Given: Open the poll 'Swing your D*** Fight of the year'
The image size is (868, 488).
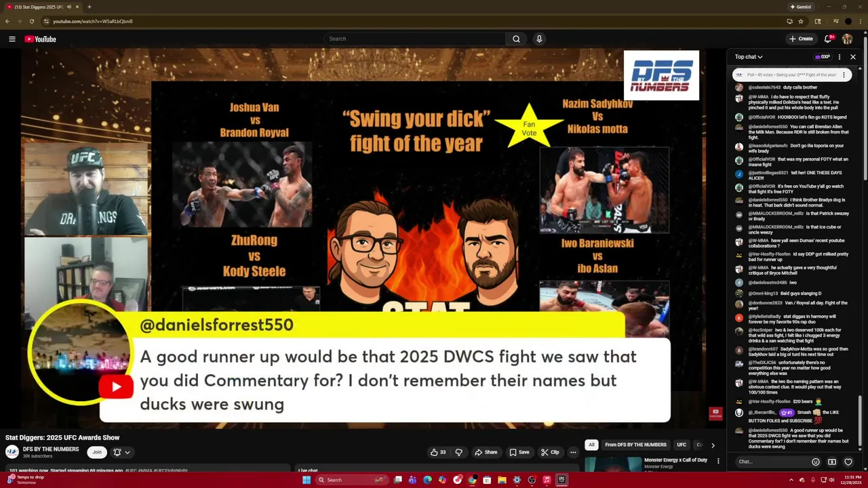Looking at the screenshot, I should click(791, 75).
